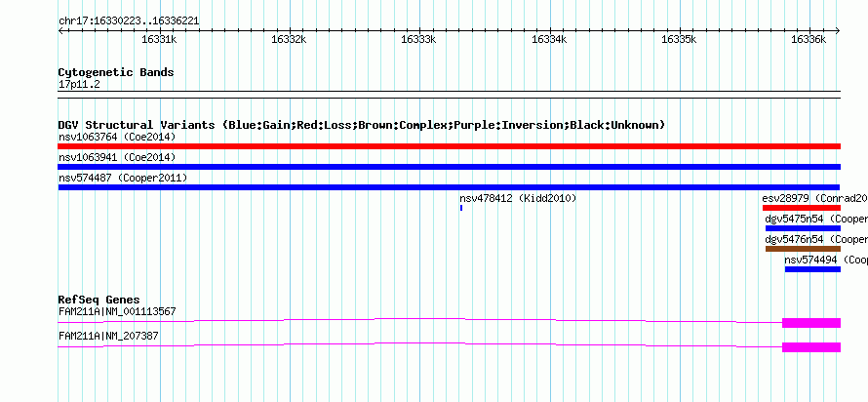Click the blue nsv574487 Cooper2011 variant bar
Image resolution: width=868 pixels, height=402 pixels.
(449, 187)
